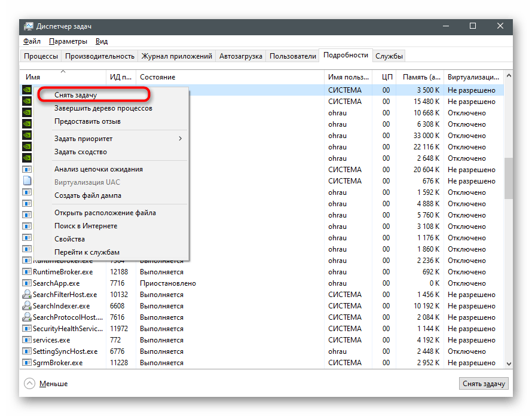
Task: Open the Файл menu
Action: tap(32, 41)
